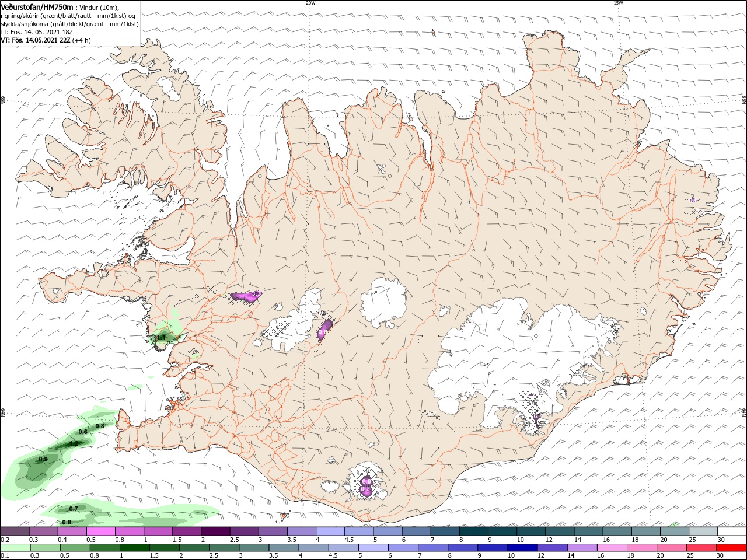
Task: Click the 0.8 value directly below 0.7
Action: click(67, 522)
